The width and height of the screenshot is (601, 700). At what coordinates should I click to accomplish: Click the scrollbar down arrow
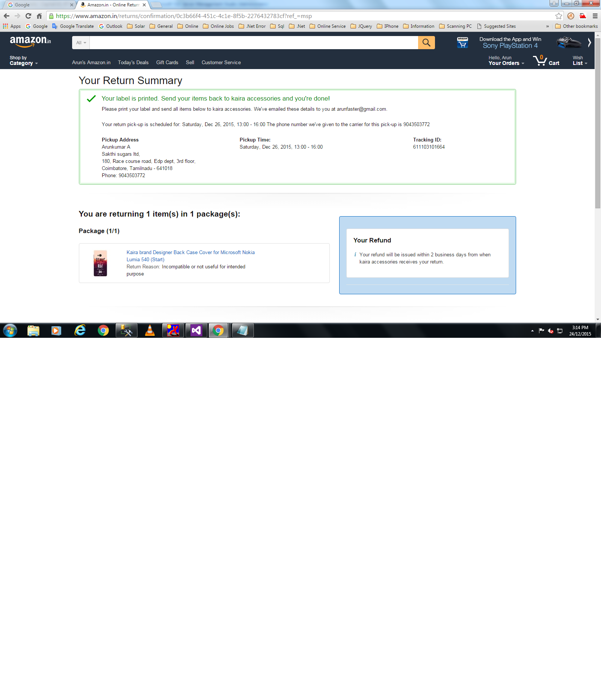[x=598, y=319]
